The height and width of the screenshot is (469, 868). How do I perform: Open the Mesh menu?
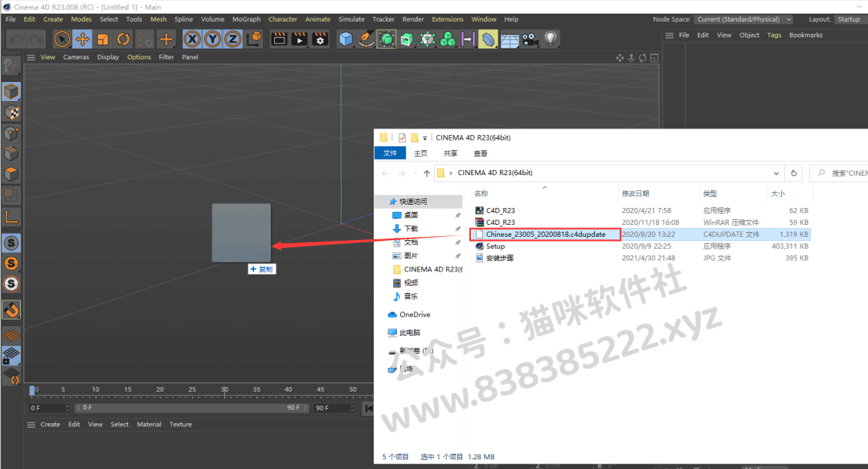pyautogui.click(x=158, y=19)
